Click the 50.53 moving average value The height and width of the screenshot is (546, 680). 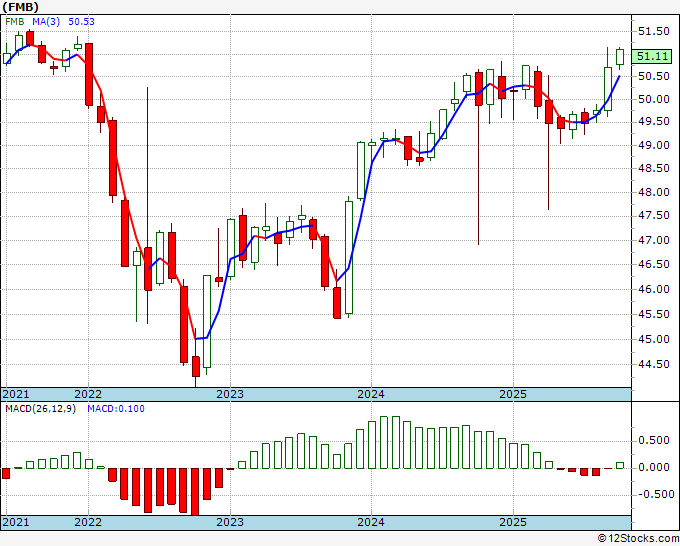(x=82, y=22)
